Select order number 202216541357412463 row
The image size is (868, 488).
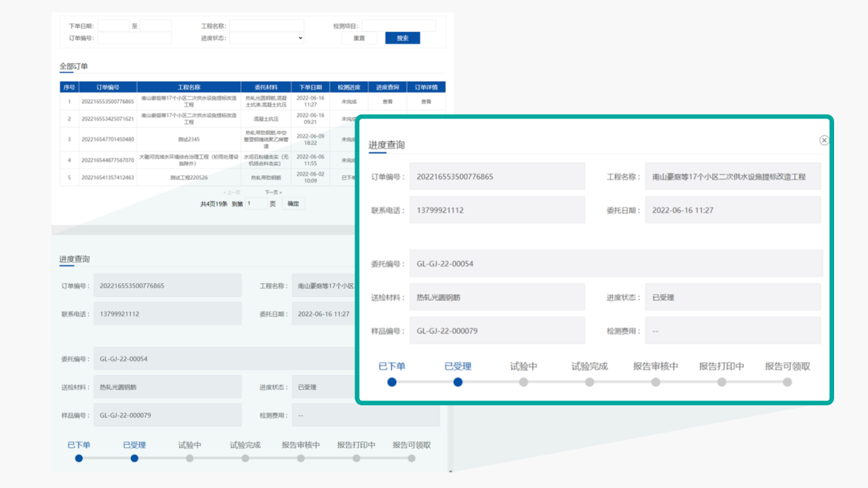coord(108,178)
